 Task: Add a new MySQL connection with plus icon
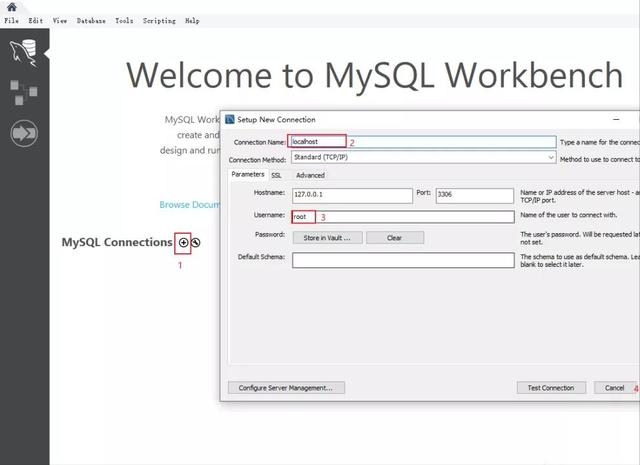click(183, 243)
